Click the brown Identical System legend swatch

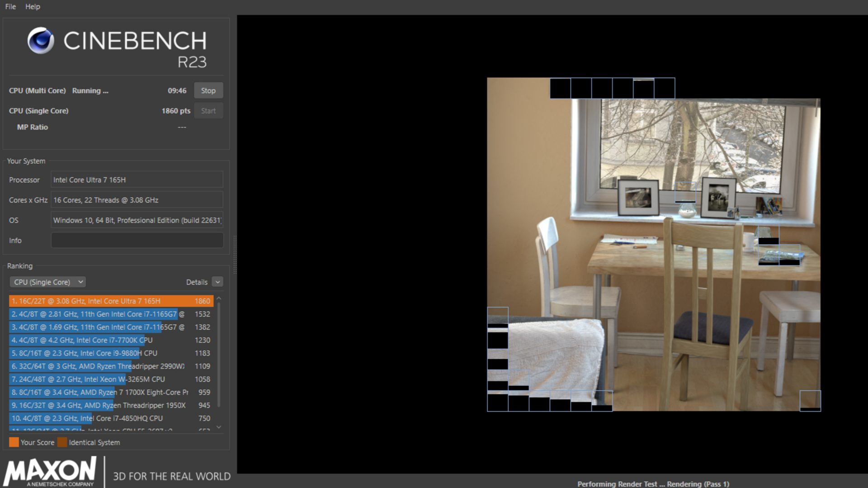pyautogui.click(x=62, y=442)
